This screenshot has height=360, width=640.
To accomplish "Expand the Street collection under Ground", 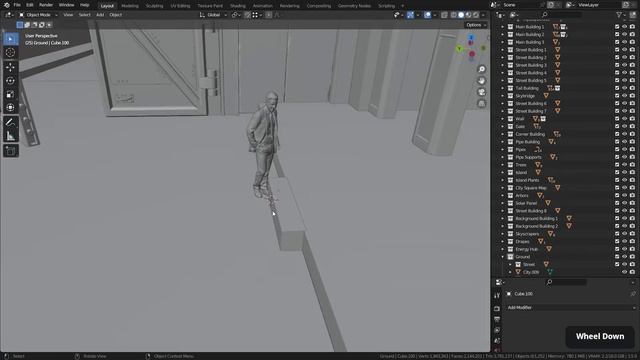I will coord(510,264).
